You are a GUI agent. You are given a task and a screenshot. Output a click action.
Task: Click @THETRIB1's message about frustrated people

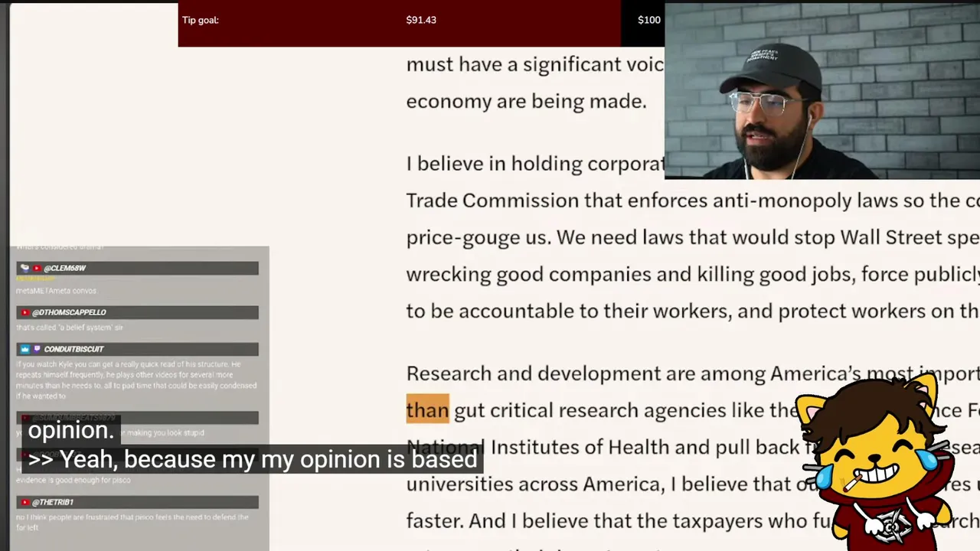(x=132, y=522)
